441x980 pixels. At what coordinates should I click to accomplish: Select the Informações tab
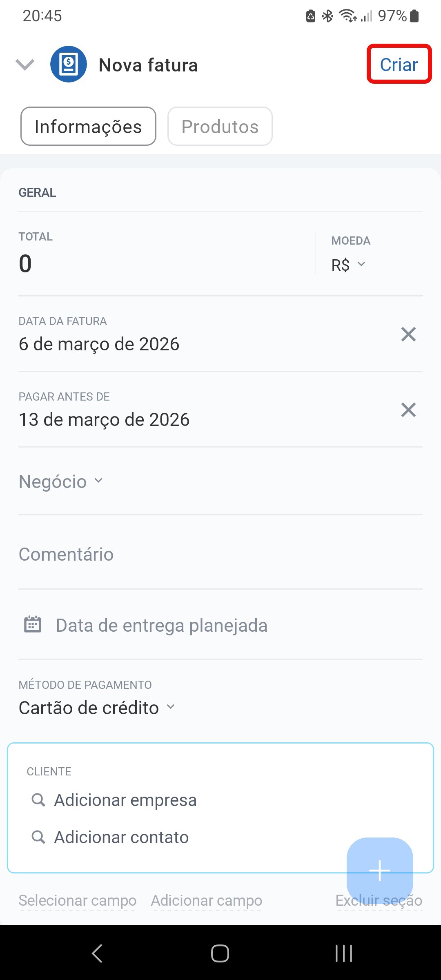[88, 127]
